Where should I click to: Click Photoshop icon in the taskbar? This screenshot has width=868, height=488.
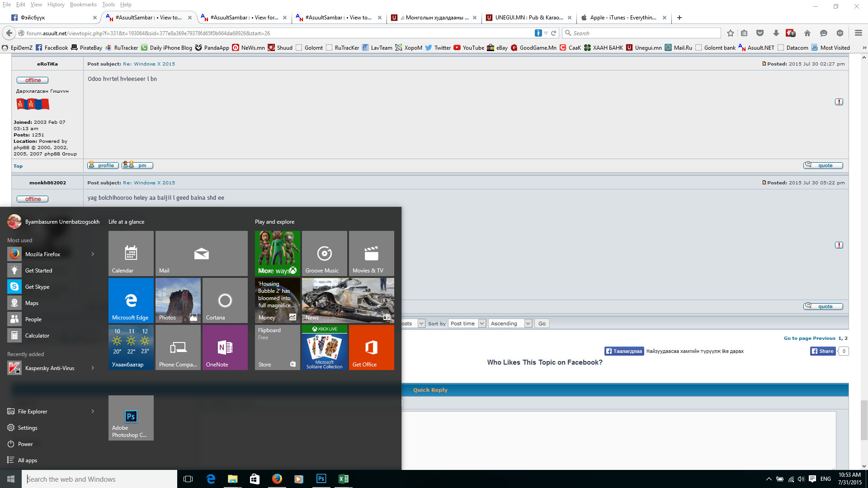tap(321, 479)
